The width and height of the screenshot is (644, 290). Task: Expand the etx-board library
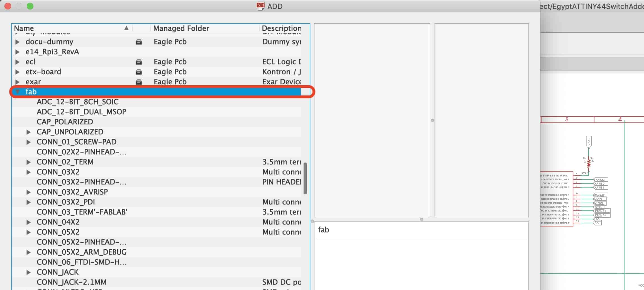click(18, 72)
